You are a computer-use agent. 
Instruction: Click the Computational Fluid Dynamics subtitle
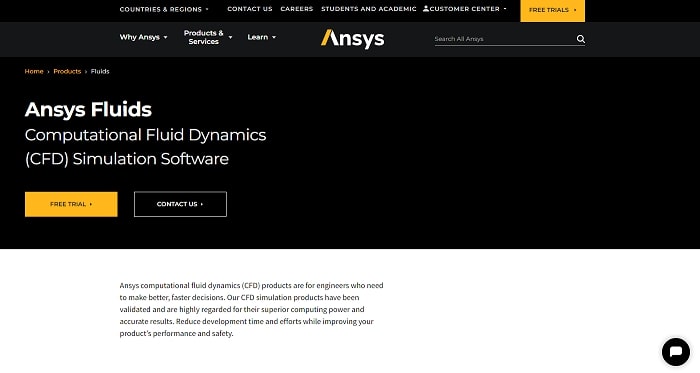(145, 147)
